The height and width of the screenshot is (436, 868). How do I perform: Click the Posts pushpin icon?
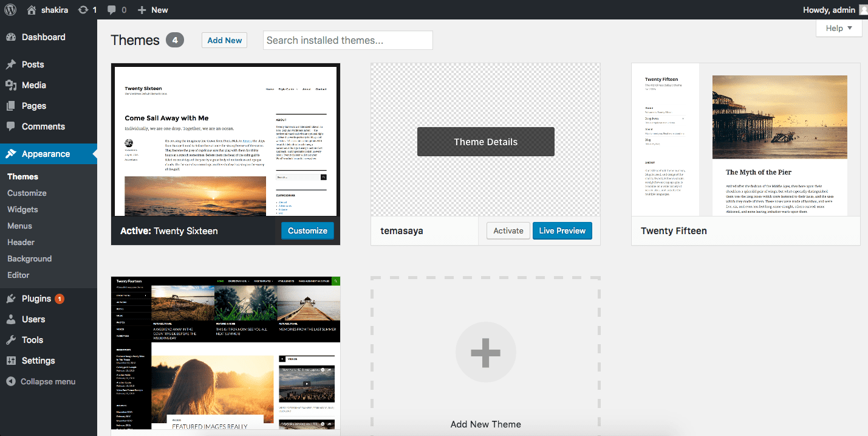click(x=11, y=64)
